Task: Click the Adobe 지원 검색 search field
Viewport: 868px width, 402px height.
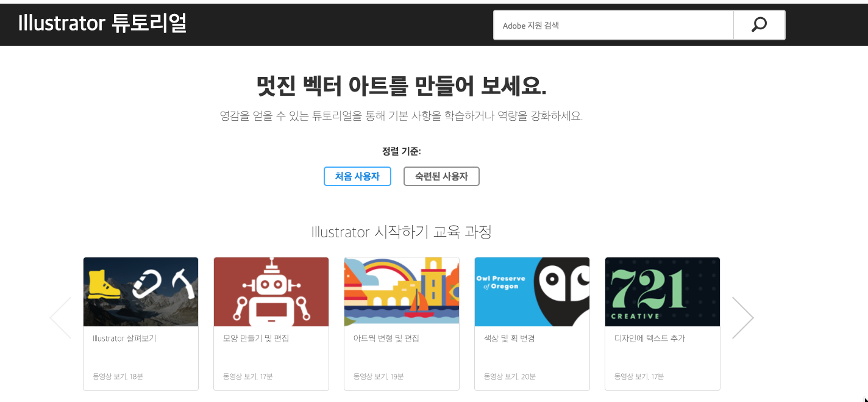Action: (613, 25)
